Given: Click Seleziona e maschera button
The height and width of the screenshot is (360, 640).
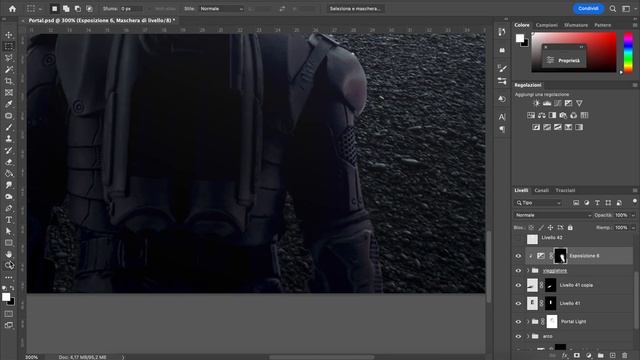Looking at the screenshot, I should [x=355, y=9].
